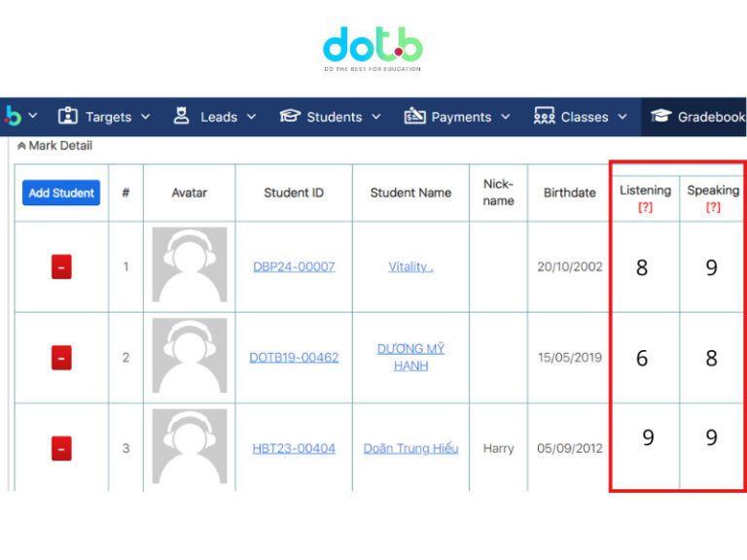
Task: Remove student Doãn Trung Hiếu with minus button
Action: [61, 448]
